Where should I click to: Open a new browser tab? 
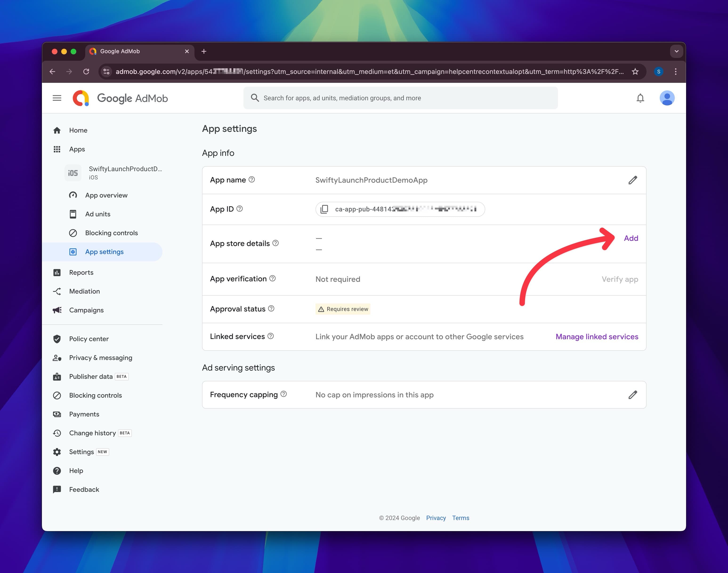click(x=204, y=51)
